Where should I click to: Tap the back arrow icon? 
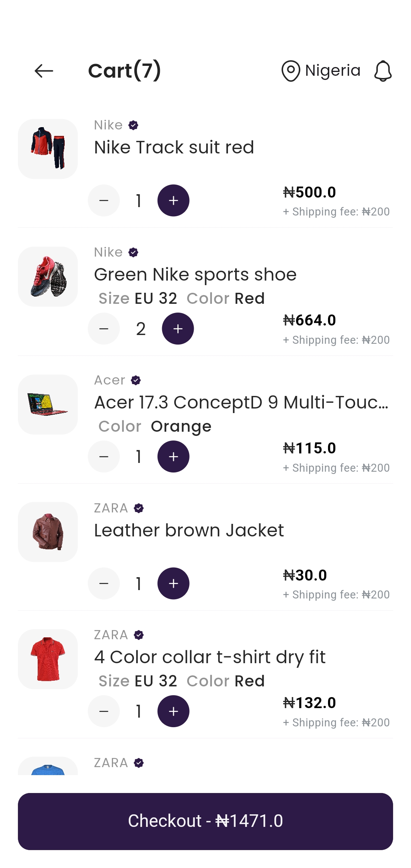point(44,71)
